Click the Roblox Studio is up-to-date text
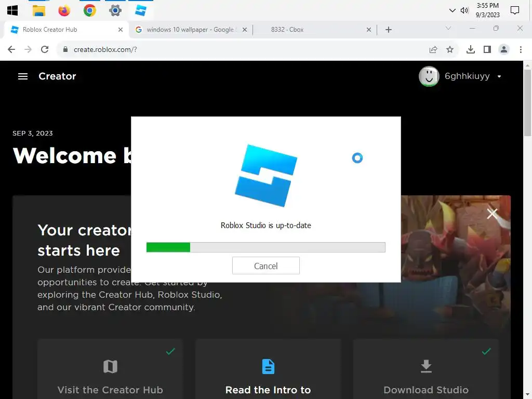532x399 pixels. pos(265,225)
